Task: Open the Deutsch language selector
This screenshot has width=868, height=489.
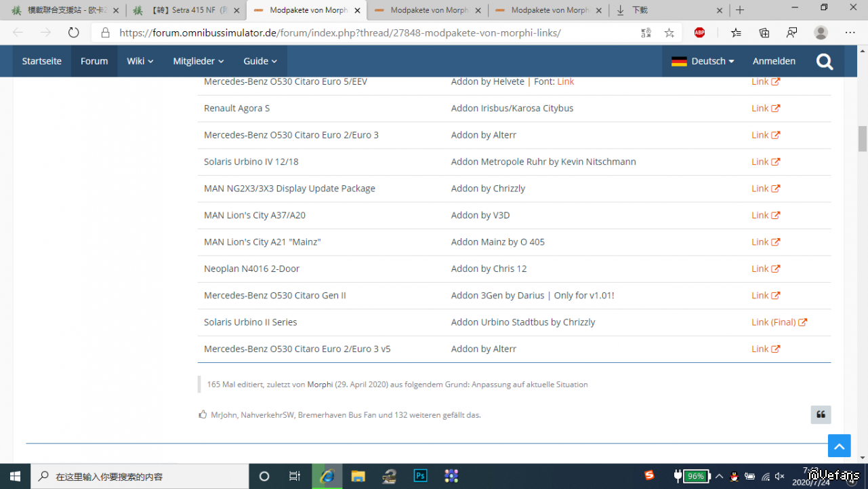Action: [703, 61]
